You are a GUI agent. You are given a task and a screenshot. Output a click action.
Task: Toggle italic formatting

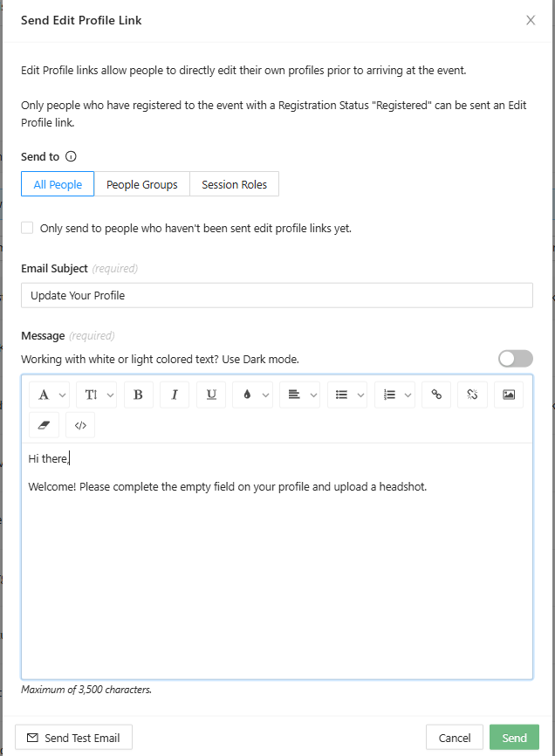(175, 395)
